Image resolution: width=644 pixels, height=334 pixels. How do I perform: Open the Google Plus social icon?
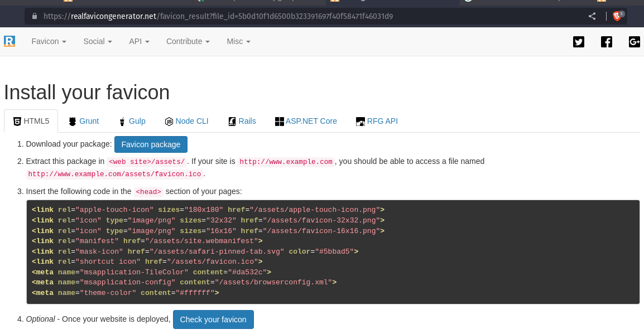[x=634, y=42]
